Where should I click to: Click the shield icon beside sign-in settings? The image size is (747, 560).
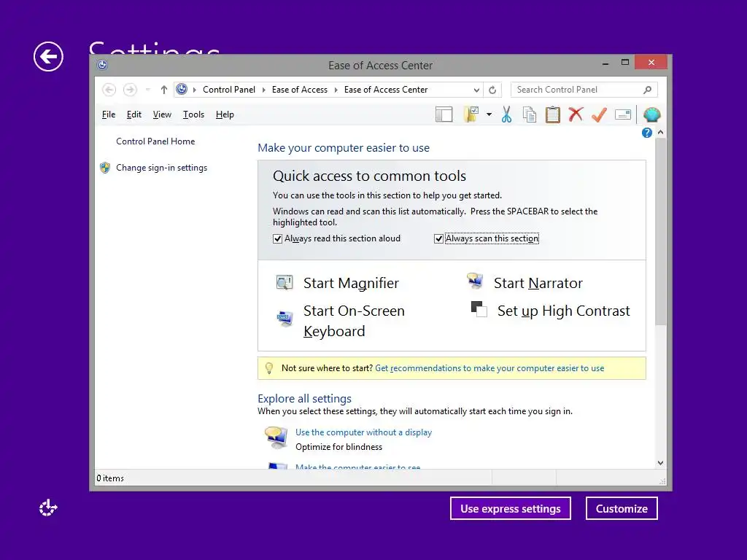pyautogui.click(x=105, y=168)
